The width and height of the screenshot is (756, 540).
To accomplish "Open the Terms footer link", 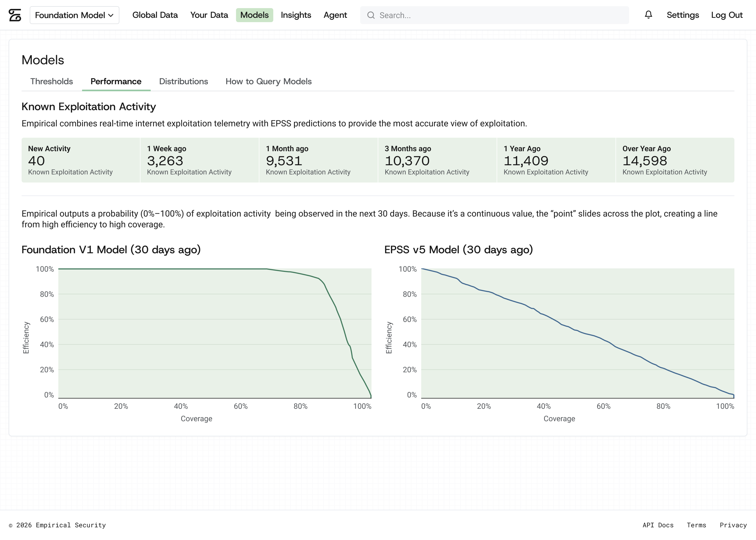I will [x=696, y=525].
